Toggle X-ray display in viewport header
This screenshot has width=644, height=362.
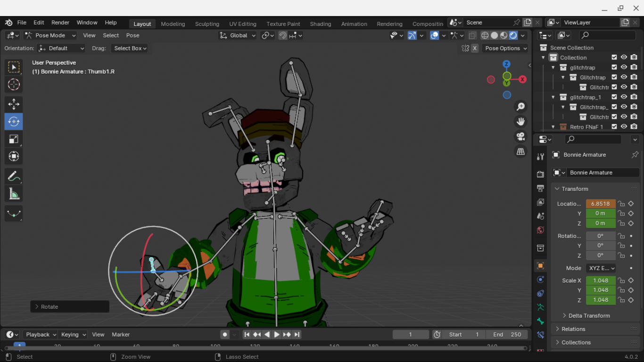click(x=472, y=35)
